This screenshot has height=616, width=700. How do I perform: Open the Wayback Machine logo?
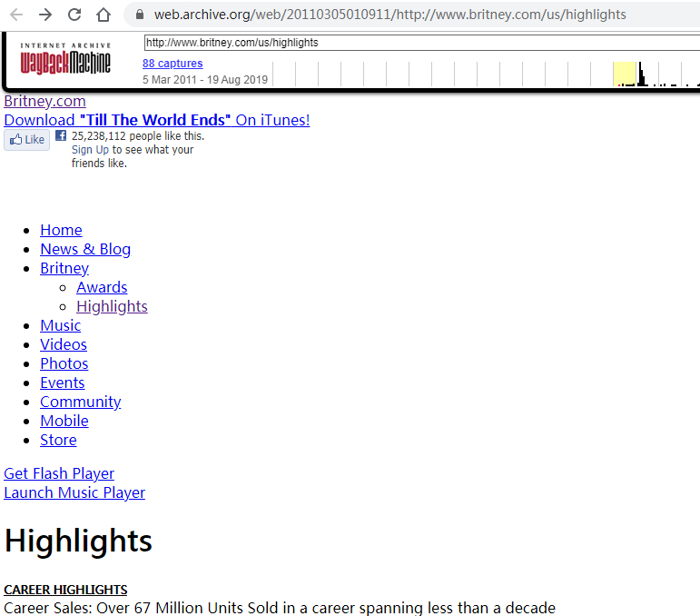65,58
